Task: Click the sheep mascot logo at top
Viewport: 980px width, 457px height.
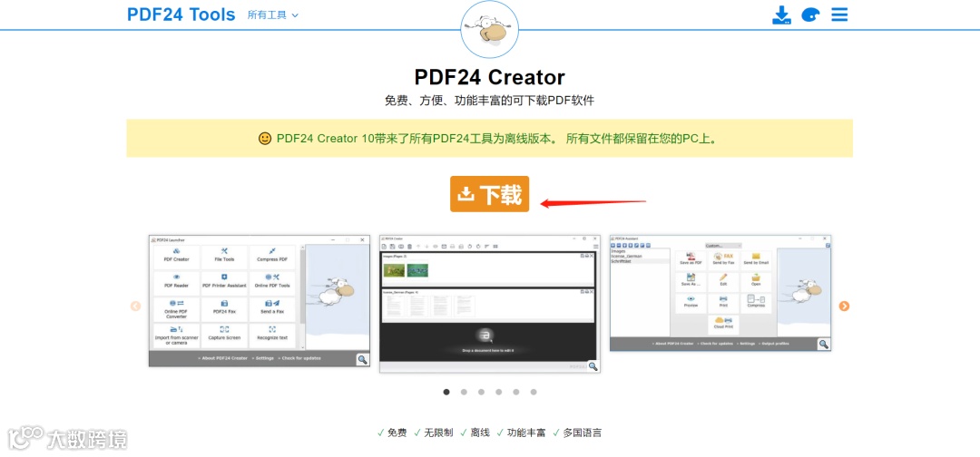Action: pyautogui.click(x=490, y=29)
